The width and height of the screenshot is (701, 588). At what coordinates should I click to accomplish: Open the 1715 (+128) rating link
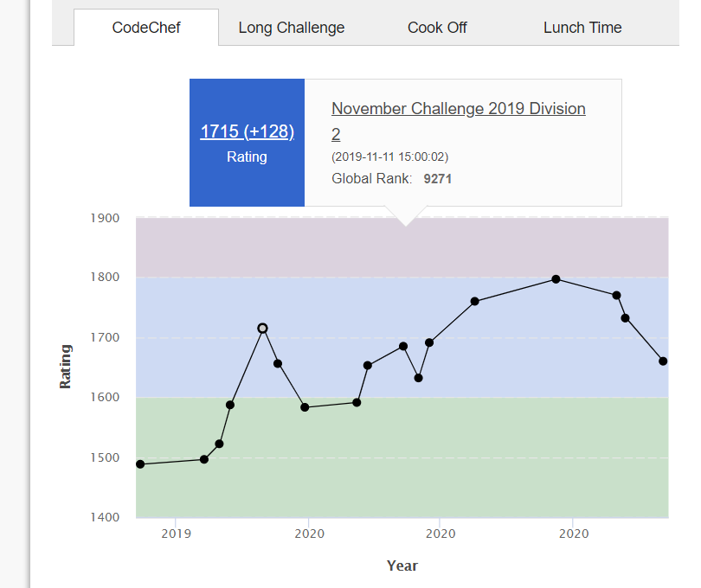(247, 131)
